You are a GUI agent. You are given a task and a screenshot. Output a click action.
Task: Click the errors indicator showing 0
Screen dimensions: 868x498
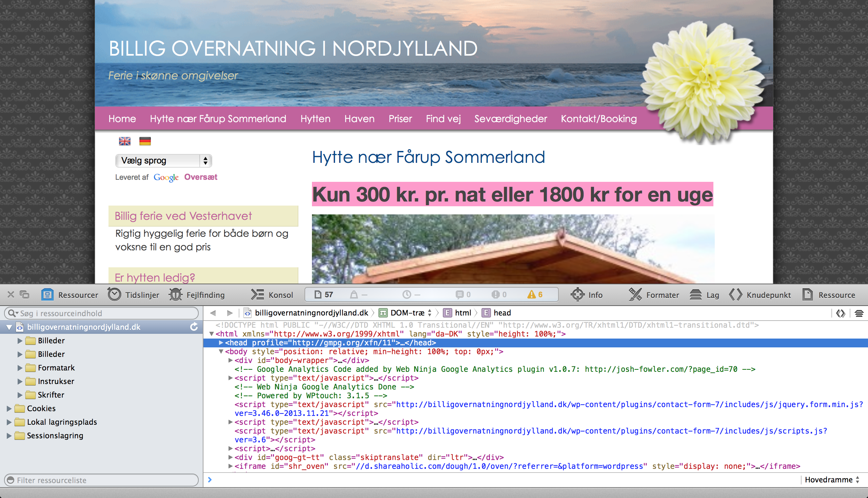pos(499,294)
